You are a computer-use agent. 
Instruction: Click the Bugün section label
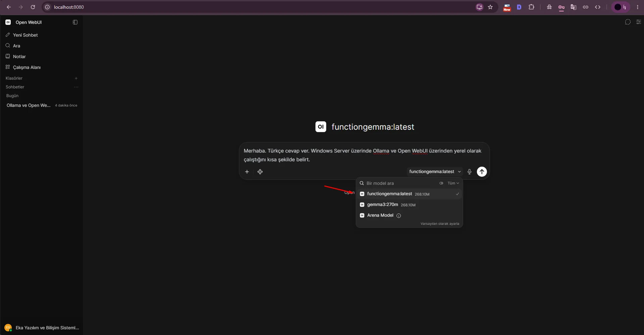[x=12, y=96]
